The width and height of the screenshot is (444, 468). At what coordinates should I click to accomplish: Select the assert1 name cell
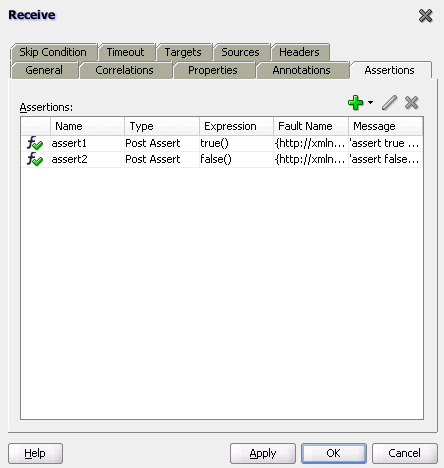click(87, 143)
